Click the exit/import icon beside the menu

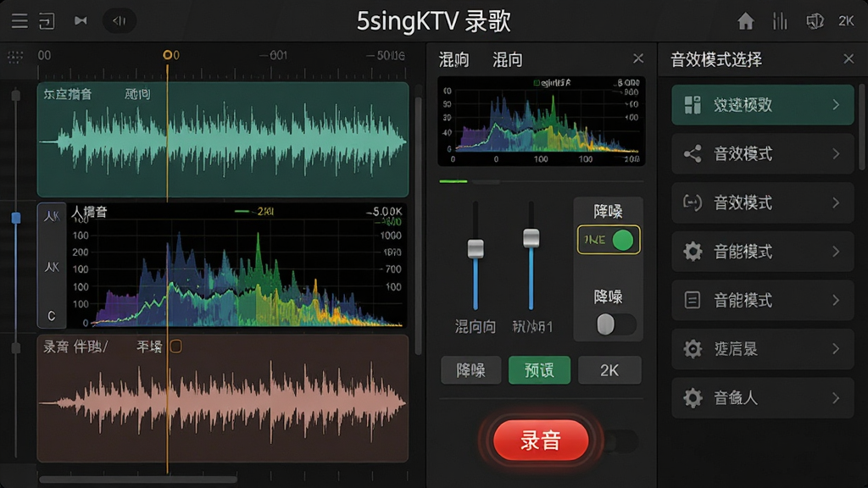coord(47,21)
